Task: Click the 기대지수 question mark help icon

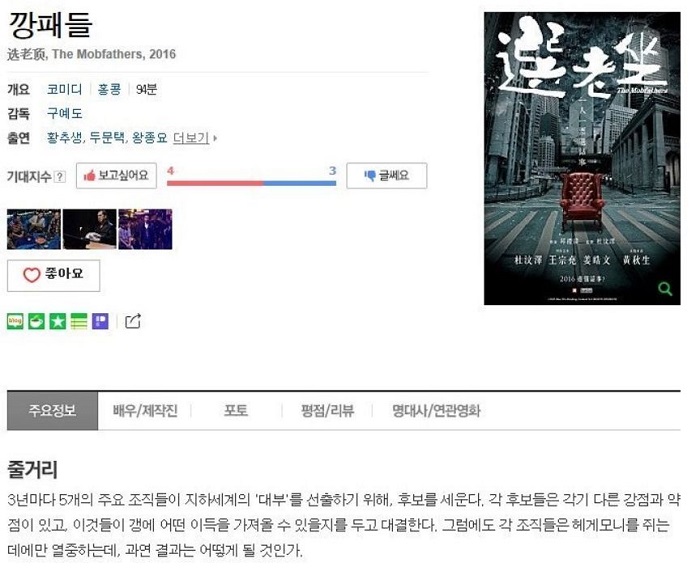Action: coord(59,176)
